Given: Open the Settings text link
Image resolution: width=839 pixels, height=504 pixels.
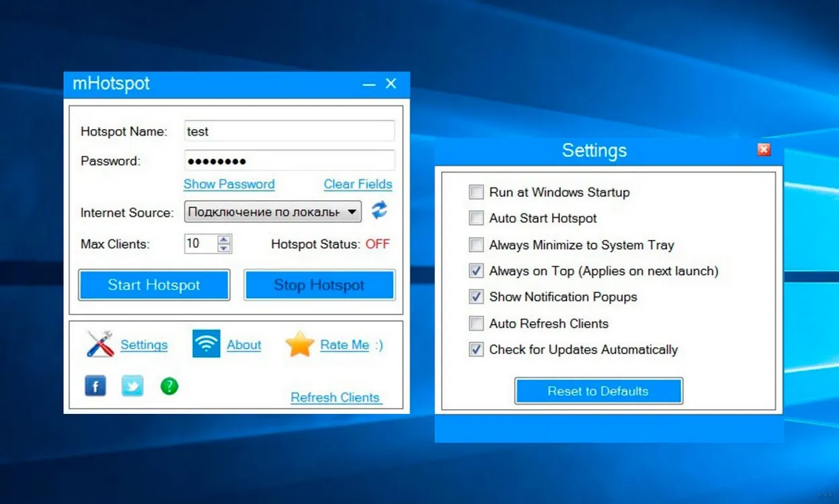Looking at the screenshot, I should [x=144, y=345].
